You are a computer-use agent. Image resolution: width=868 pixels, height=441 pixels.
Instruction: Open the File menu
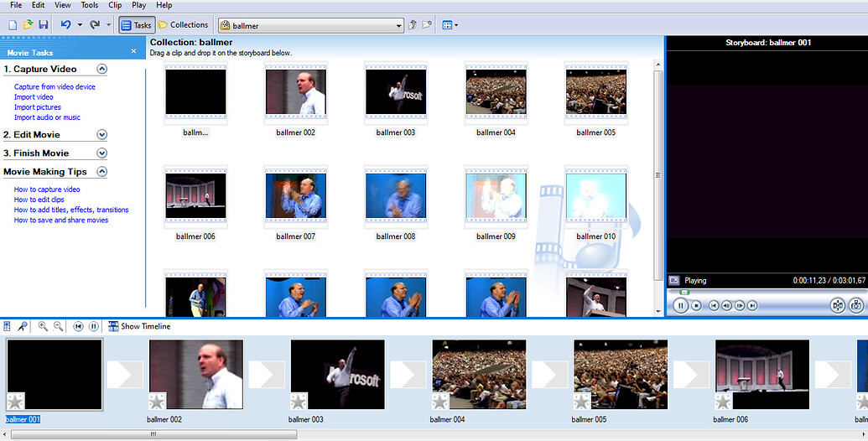coord(16,5)
